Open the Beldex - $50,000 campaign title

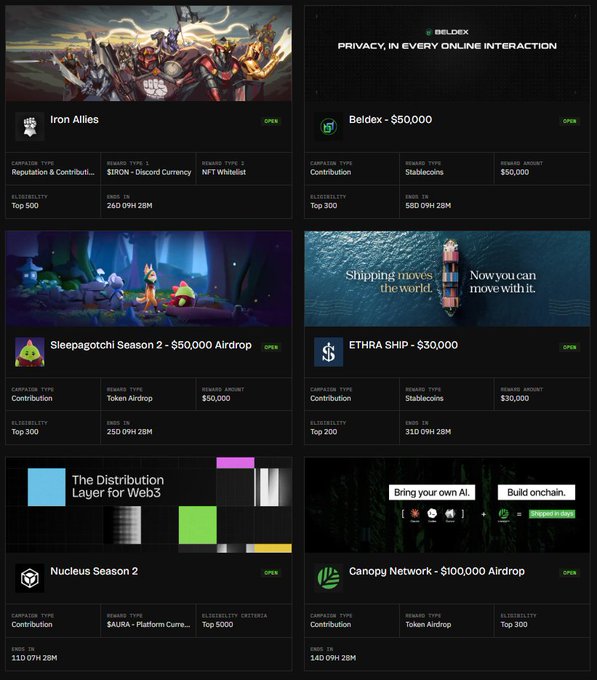click(390, 120)
